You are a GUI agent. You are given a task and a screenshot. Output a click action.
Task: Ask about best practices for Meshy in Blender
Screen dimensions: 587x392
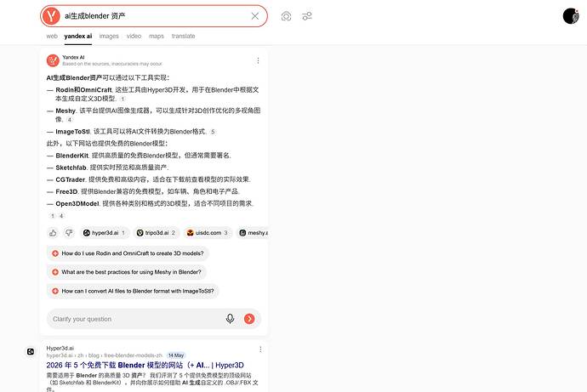tap(127, 272)
